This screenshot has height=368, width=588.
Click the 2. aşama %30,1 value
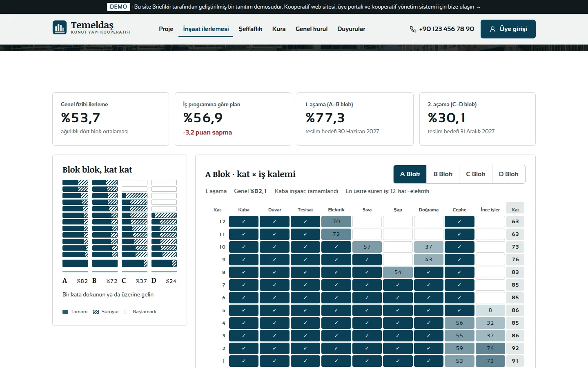coord(446,118)
